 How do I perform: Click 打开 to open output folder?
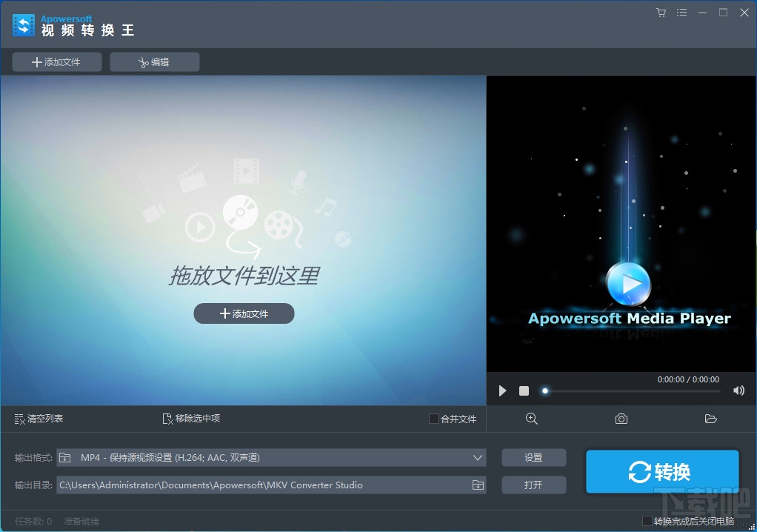533,485
